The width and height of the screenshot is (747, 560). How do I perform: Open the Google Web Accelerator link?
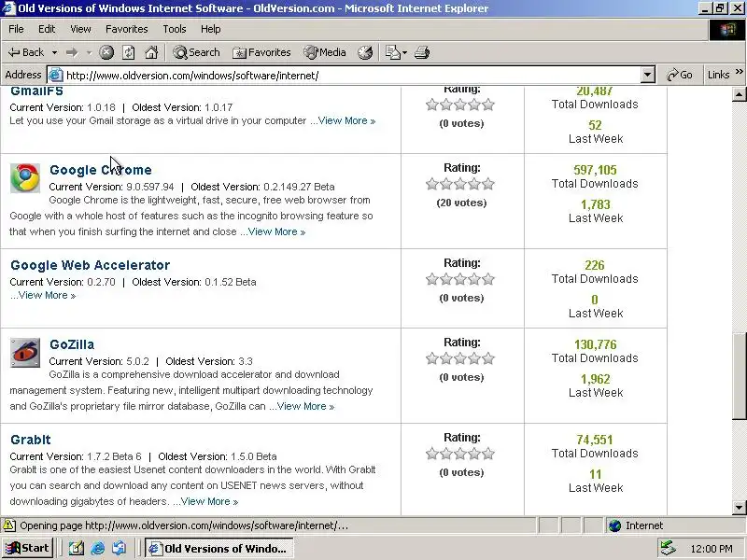click(x=90, y=265)
